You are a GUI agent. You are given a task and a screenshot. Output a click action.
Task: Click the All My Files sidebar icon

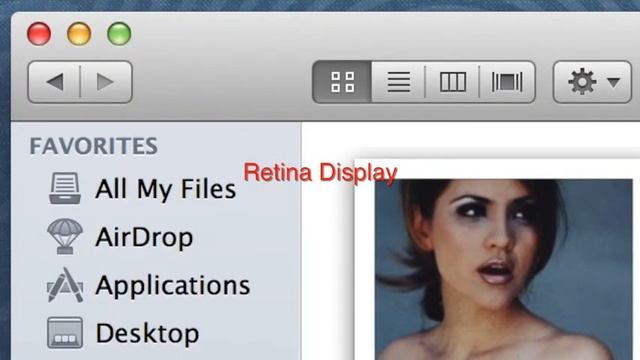(x=64, y=189)
